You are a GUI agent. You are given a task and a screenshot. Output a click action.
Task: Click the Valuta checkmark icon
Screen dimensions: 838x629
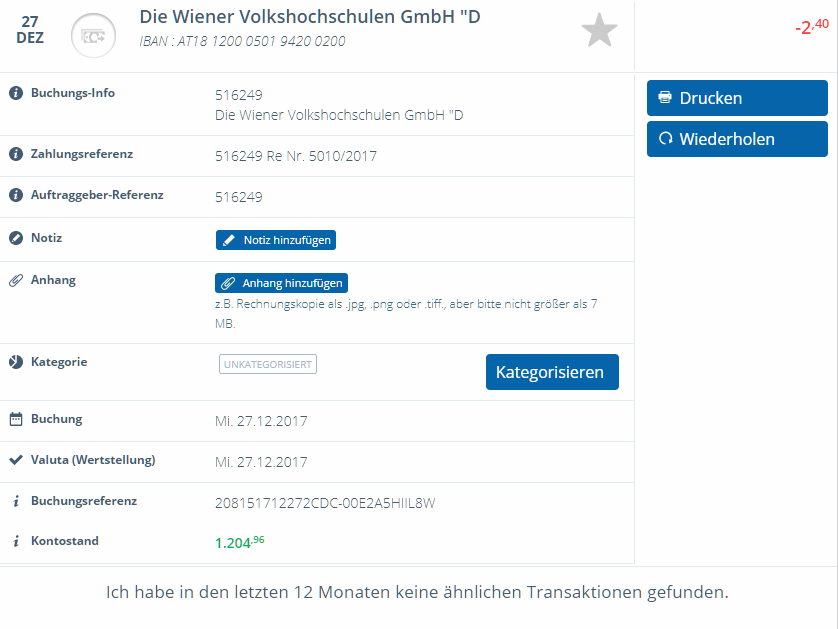coord(16,460)
